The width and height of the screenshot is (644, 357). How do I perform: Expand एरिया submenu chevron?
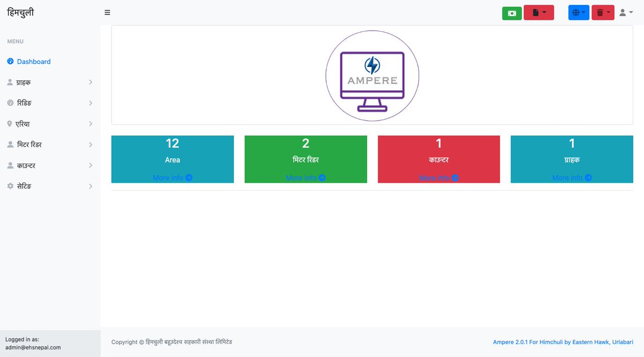(91, 123)
